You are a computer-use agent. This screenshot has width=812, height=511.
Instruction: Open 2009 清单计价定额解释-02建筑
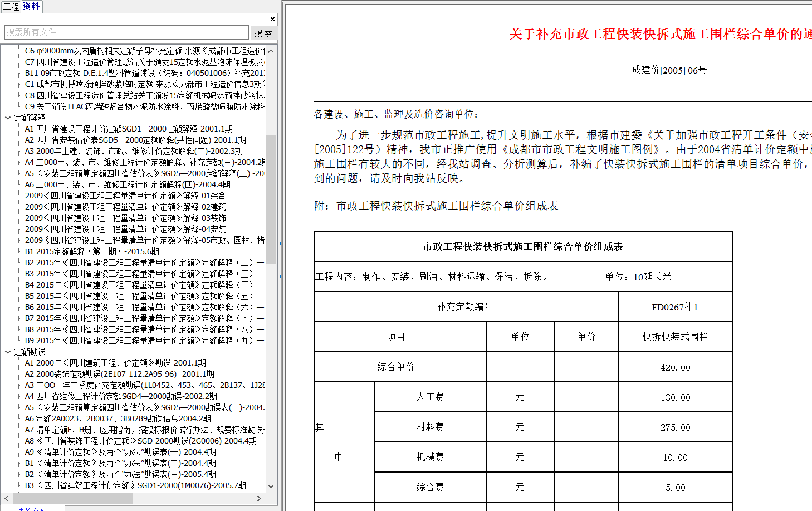(125, 207)
